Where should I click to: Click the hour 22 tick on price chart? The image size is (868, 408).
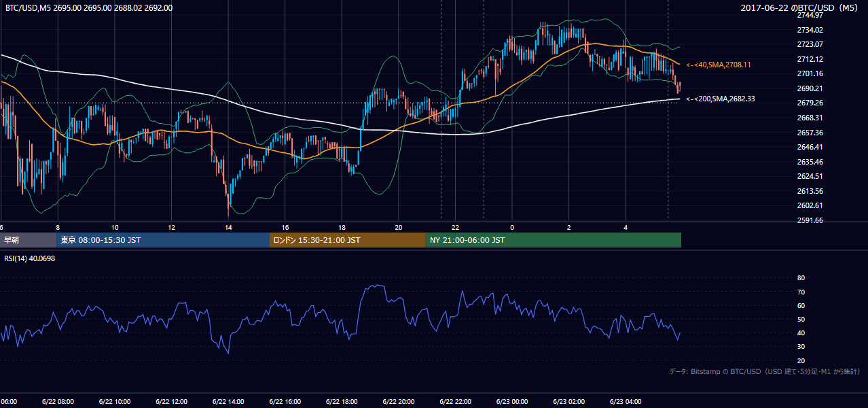pos(456,227)
